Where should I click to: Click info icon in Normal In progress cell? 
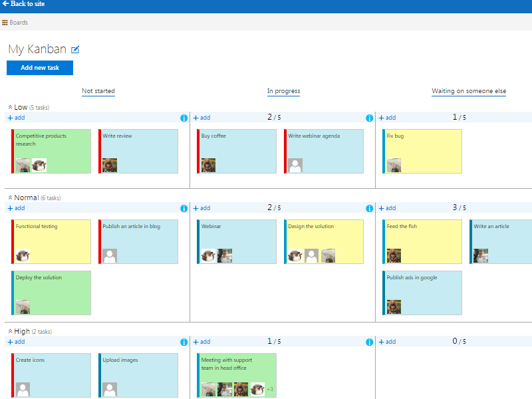click(x=370, y=208)
